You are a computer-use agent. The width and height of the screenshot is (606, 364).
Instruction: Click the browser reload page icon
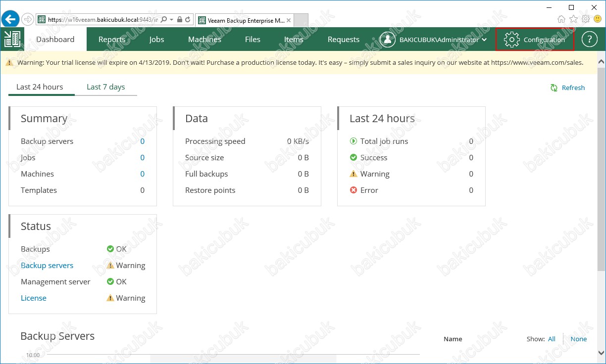pos(188,19)
